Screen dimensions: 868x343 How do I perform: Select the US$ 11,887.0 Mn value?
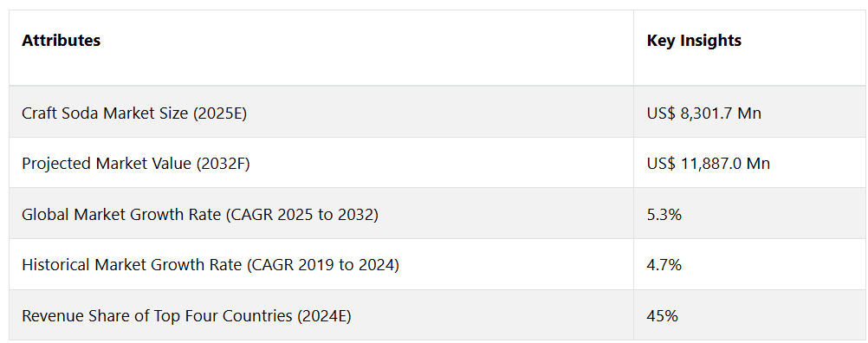[x=708, y=164]
